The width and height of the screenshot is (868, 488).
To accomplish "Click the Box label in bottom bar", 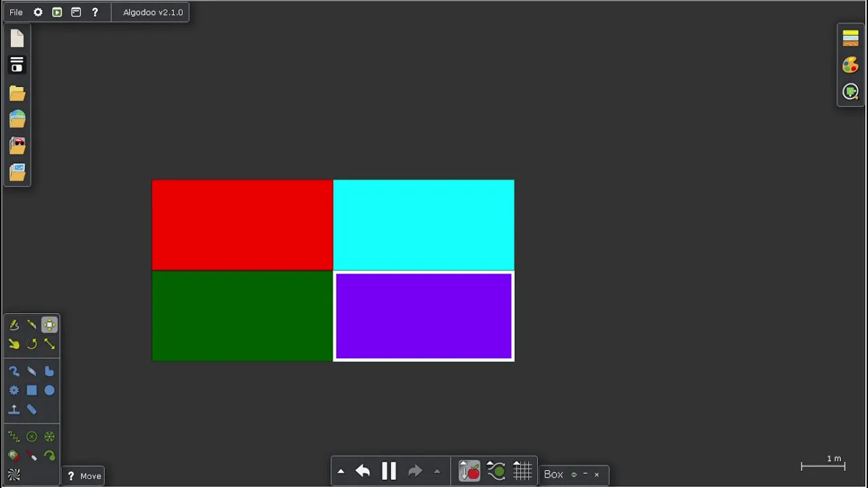I will [553, 474].
